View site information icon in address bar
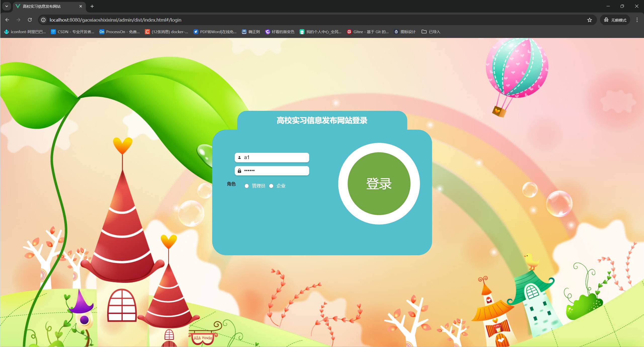This screenshot has width=644, height=347. (x=44, y=20)
